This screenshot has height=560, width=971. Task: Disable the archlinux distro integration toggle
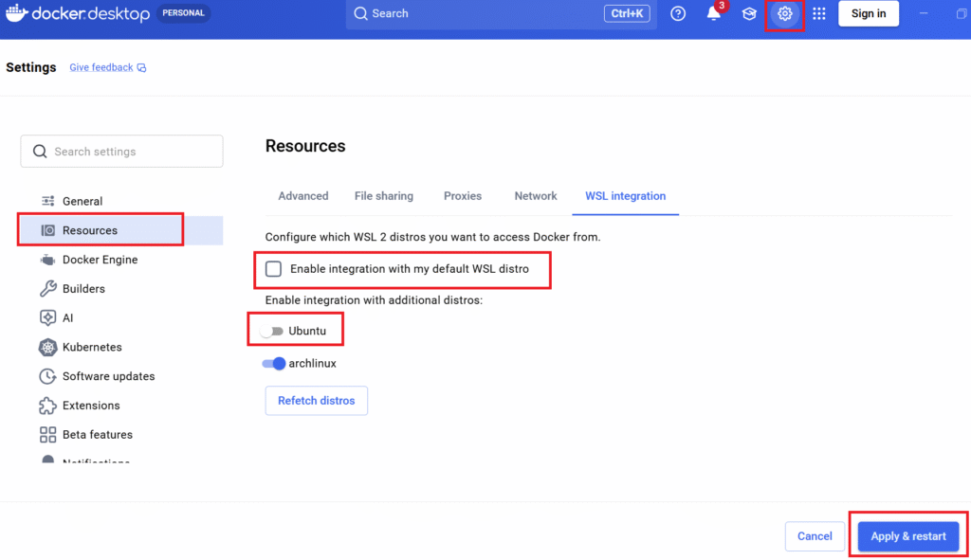[274, 363]
